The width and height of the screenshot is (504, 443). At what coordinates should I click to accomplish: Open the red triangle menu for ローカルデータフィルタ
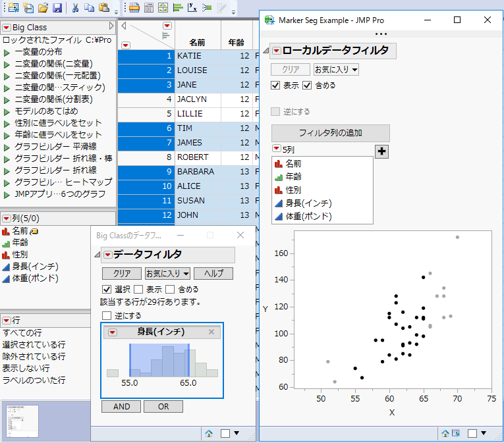[x=276, y=51]
